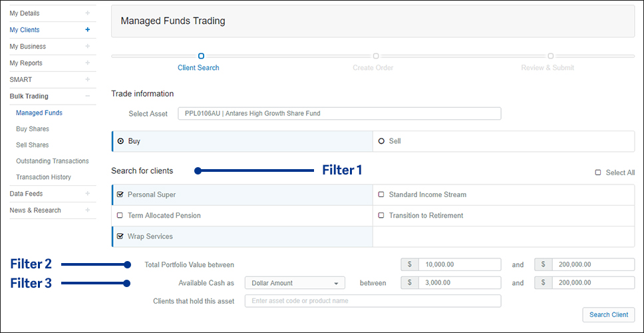This screenshot has width=644, height=333.
Task: Open the Dollar Amount dropdown
Action: [x=295, y=283]
